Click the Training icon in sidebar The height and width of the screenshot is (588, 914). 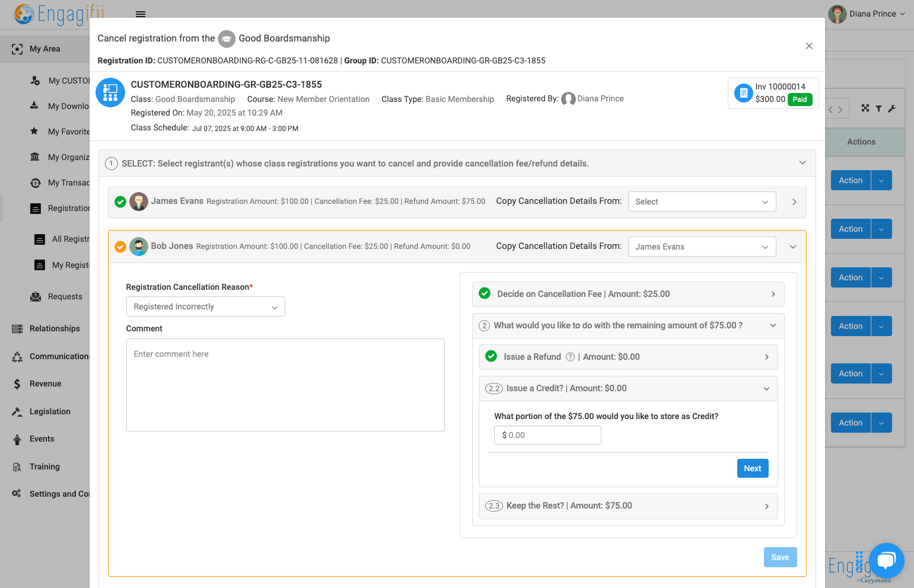(x=17, y=467)
